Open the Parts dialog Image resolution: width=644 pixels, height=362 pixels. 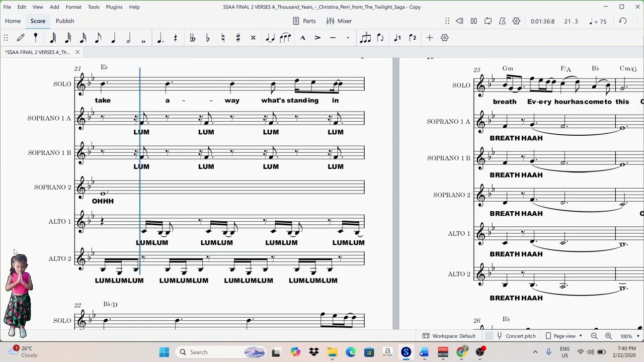tap(304, 21)
